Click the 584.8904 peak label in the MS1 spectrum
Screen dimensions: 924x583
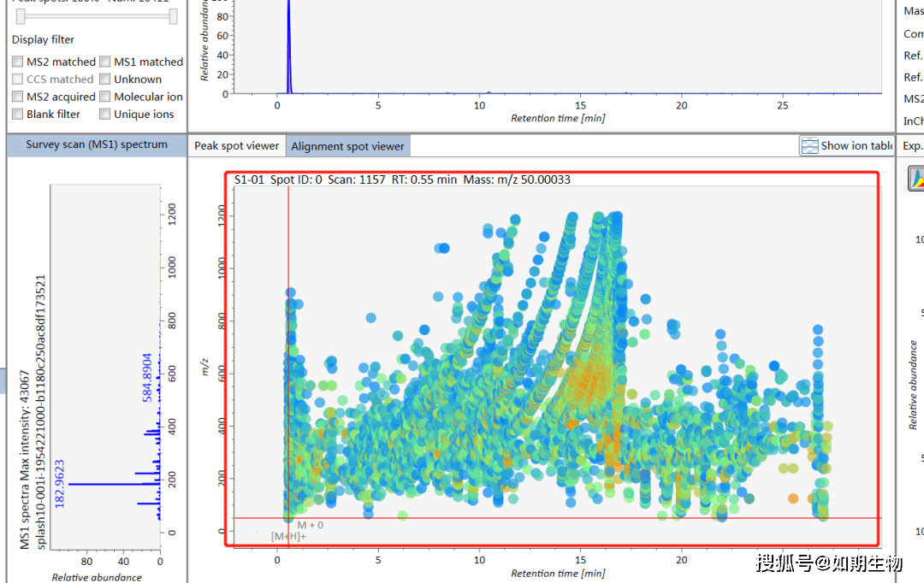point(147,378)
